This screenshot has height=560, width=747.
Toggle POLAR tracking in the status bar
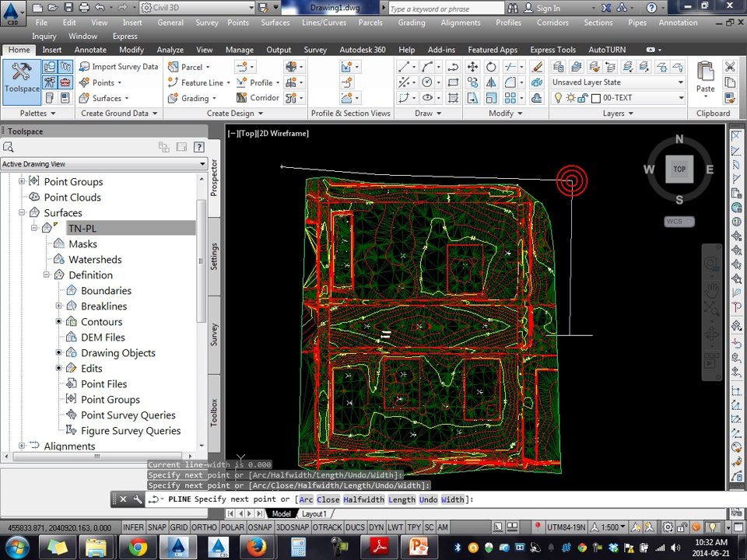[x=233, y=527]
